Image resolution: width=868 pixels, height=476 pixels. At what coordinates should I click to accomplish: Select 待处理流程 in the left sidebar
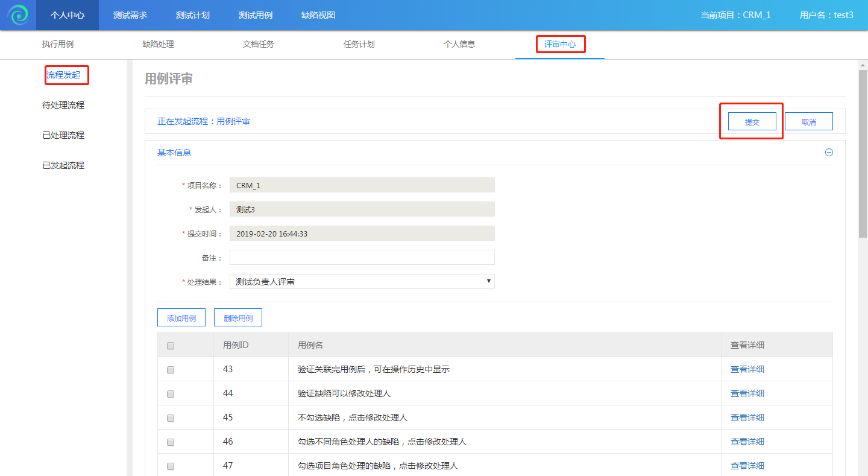(63, 105)
